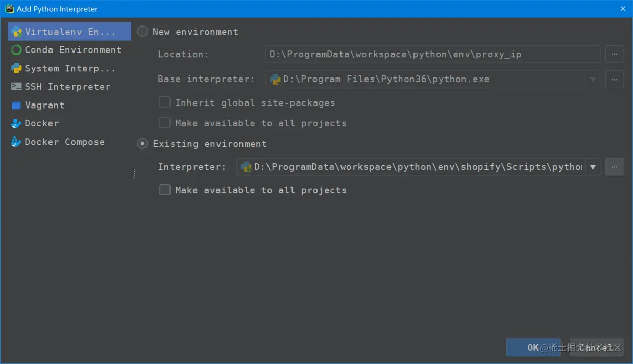633x364 pixels.
Task: Click the System Interpreter Python icon
Action: point(16,68)
